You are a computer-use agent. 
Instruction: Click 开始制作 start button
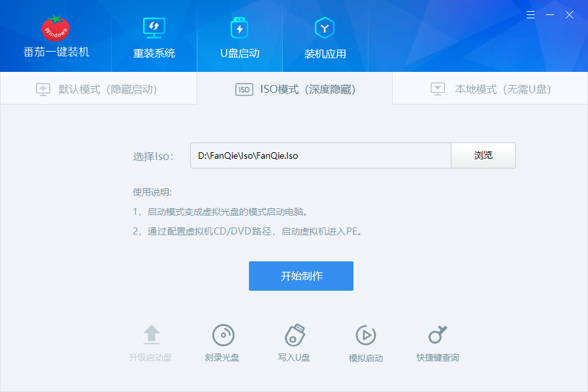click(301, 276)
